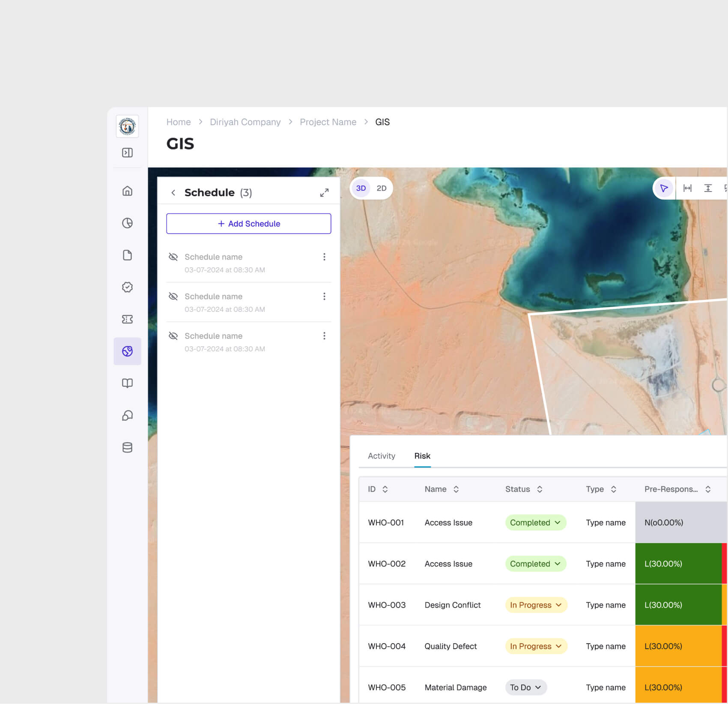Screen dimensions: 728x704
Task: Navigate to Diriyah Company via breadcrumb
Action: [245, 122]
